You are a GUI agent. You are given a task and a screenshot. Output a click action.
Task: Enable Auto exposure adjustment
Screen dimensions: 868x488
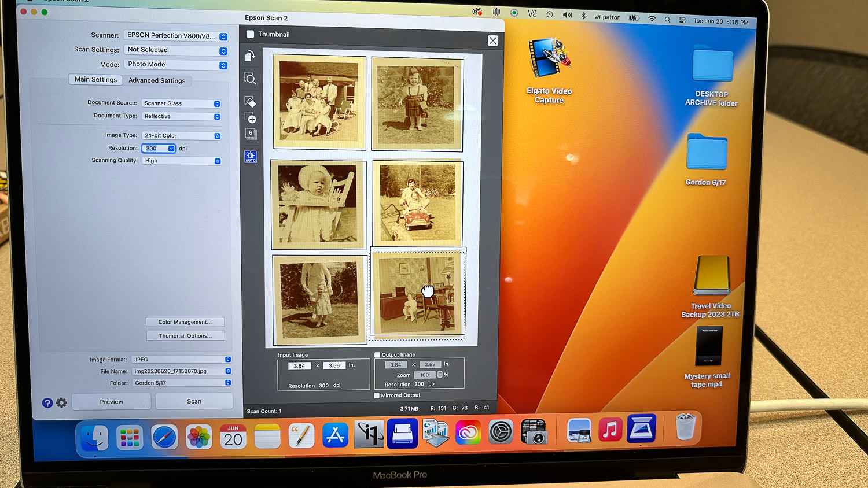[x=250, y=156]
